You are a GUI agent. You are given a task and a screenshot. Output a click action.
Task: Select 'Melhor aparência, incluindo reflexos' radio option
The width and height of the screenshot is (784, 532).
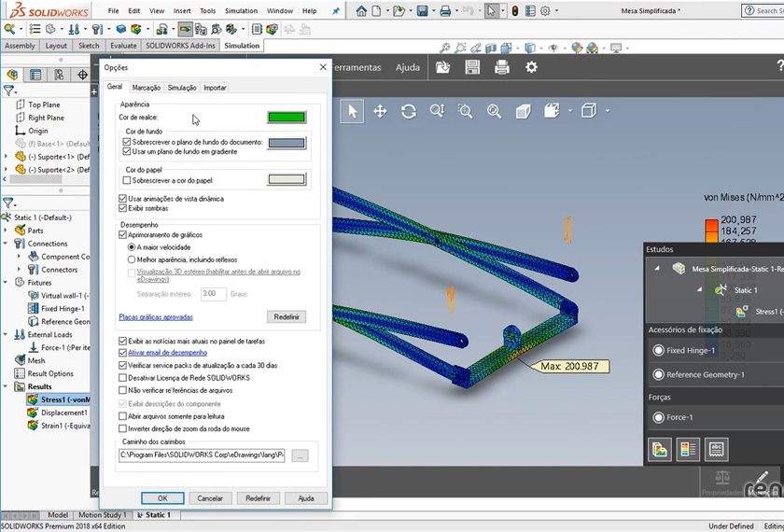pyautogui.click(x=132, y=259)
